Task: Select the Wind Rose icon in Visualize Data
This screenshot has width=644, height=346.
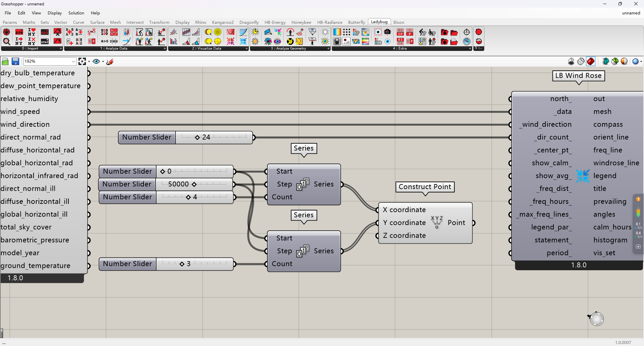Action: coord(243,41)
